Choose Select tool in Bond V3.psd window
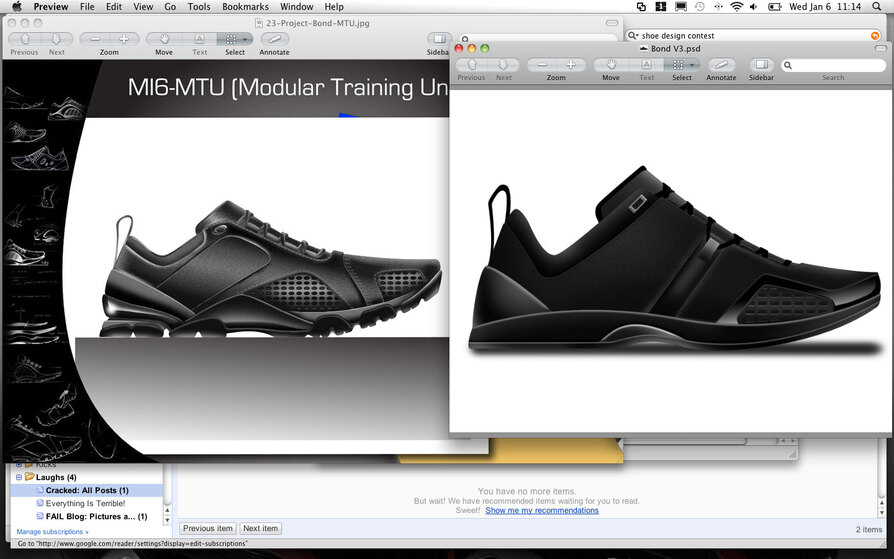 pos(682,64)
